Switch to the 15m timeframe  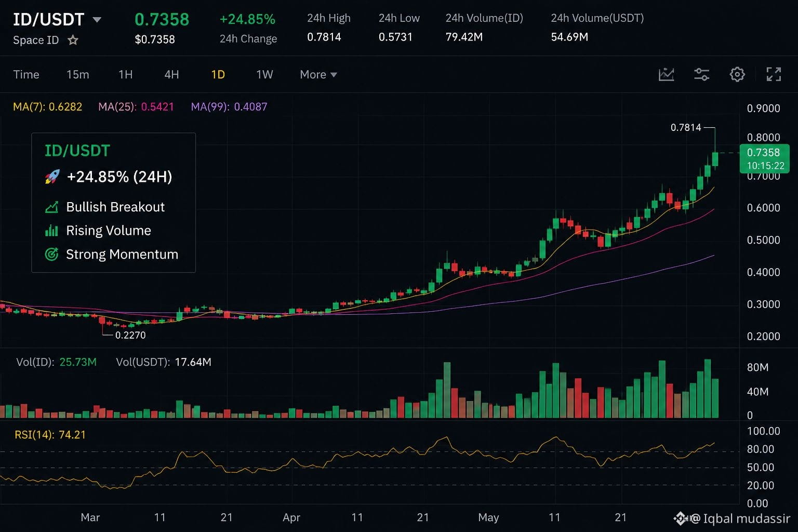click(x=78, y=74)
